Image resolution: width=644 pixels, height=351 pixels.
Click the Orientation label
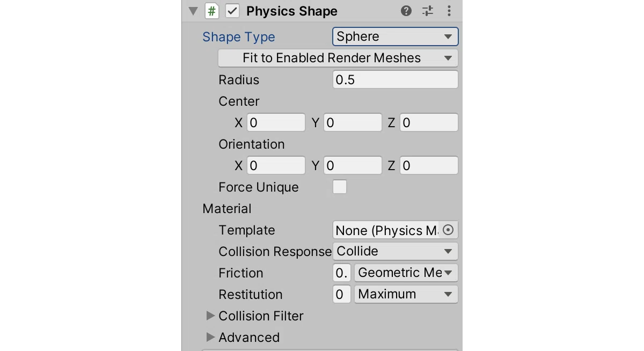pyautogui.click(x=252, y=144)
